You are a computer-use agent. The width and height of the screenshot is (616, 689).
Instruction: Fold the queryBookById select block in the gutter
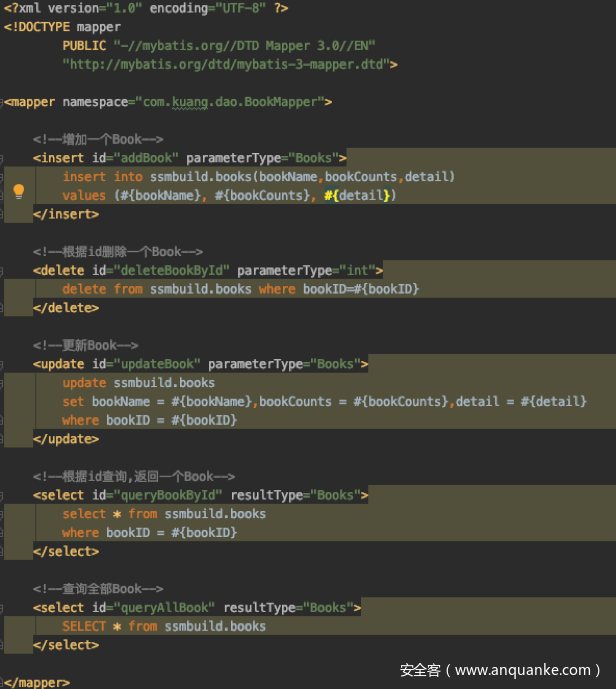tap(4, 495)
